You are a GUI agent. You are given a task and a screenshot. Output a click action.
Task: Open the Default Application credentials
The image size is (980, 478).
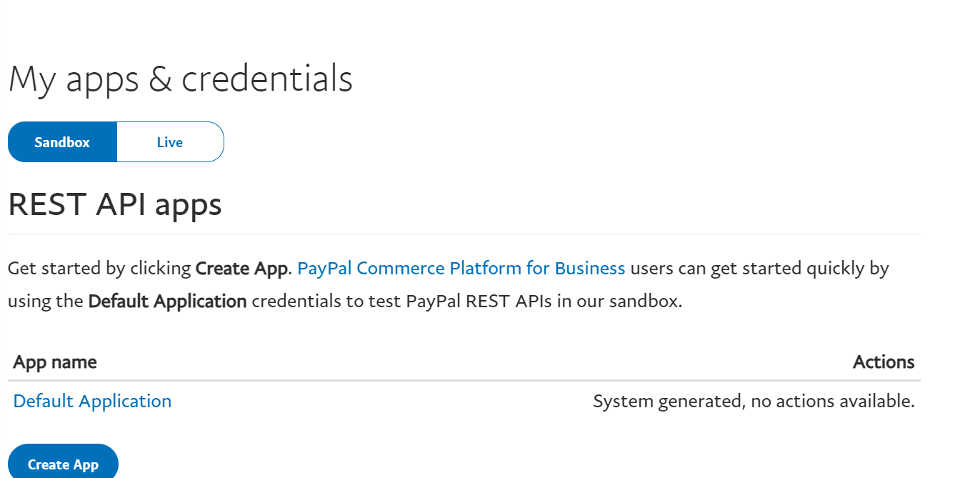pyautogui.click(x=92, y=401)
